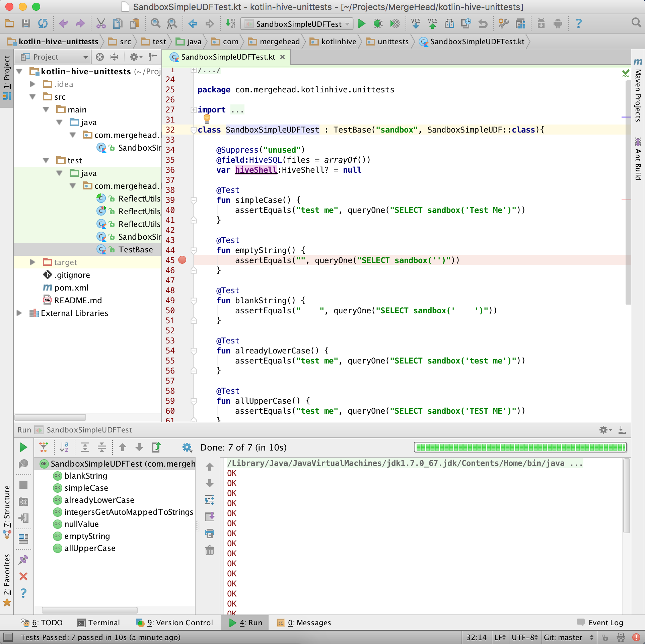The width and height of the screenshot is (645, 644).
Task: Click Export Test Results icon
Action: click(156, 448)
